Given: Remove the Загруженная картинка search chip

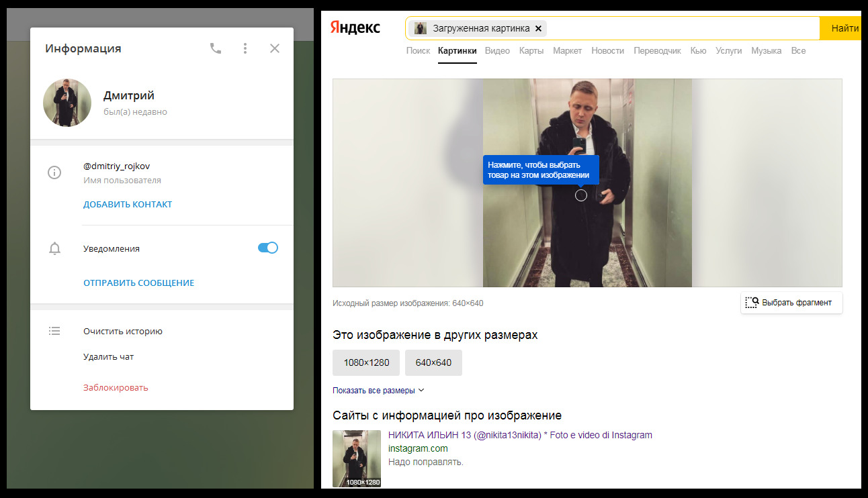Looking at the screenshot, I should pos(538,28).
